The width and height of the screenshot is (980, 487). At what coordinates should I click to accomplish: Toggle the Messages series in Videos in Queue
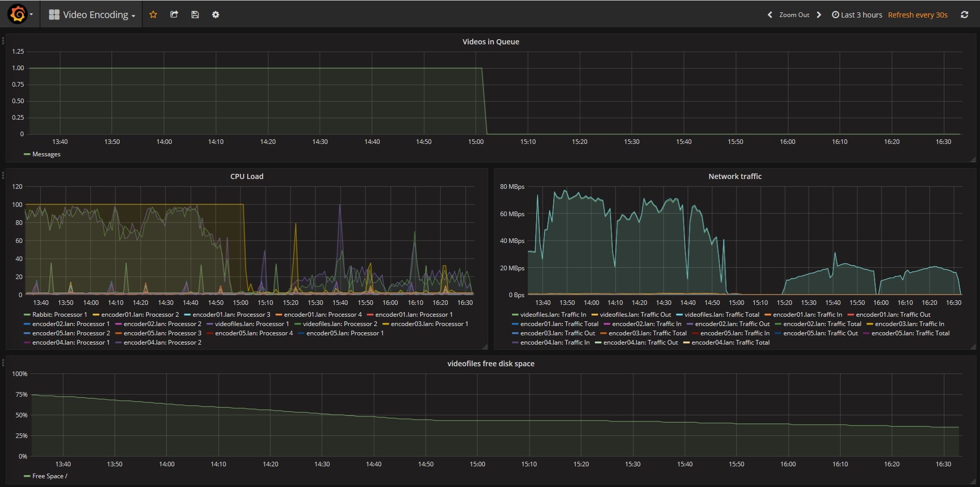(46, 154)
